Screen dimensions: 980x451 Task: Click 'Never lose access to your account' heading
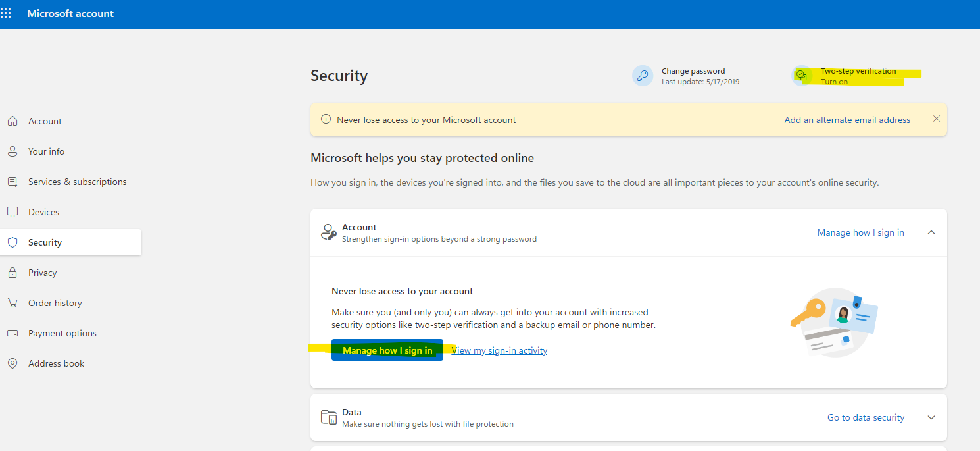pos(403,291)
